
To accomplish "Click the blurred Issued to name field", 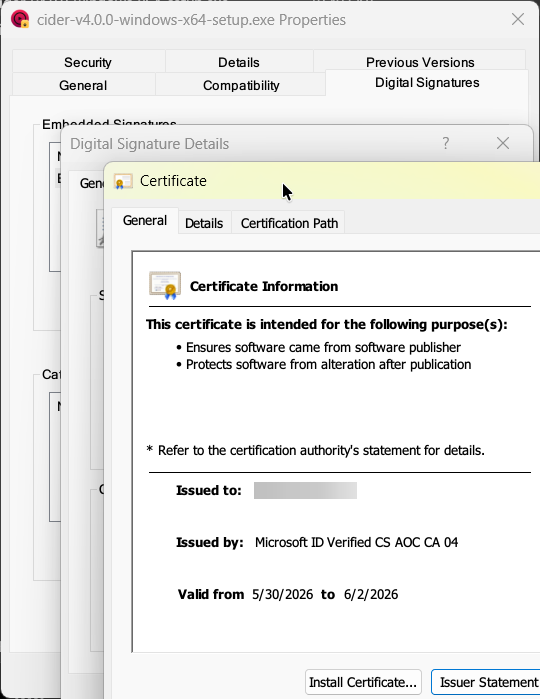I will click(x=305, y=490).
